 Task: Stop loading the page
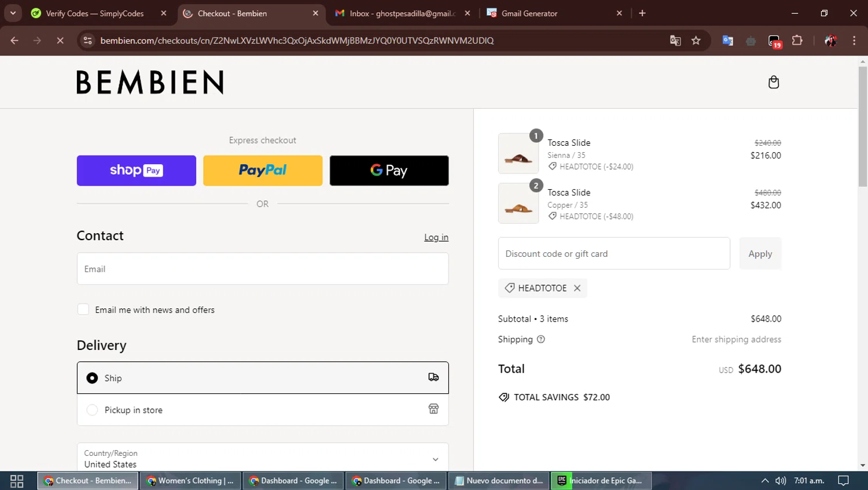tap(60, 40)
